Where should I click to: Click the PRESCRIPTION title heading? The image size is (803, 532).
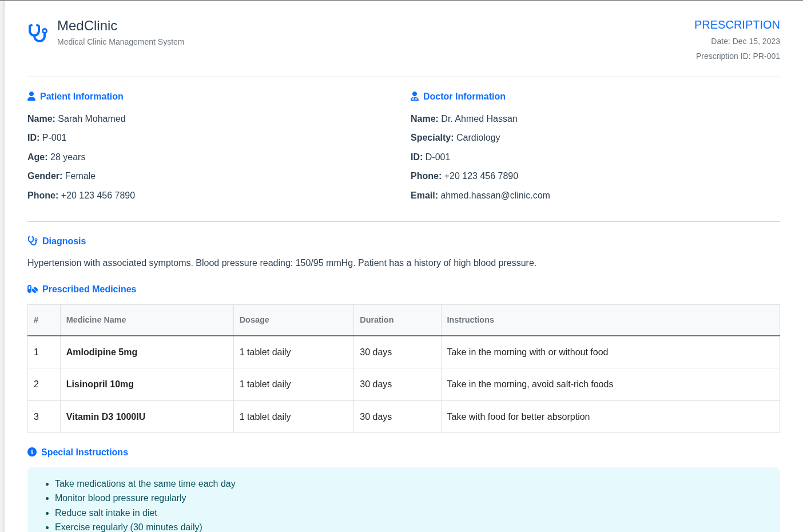pos(737,25)
